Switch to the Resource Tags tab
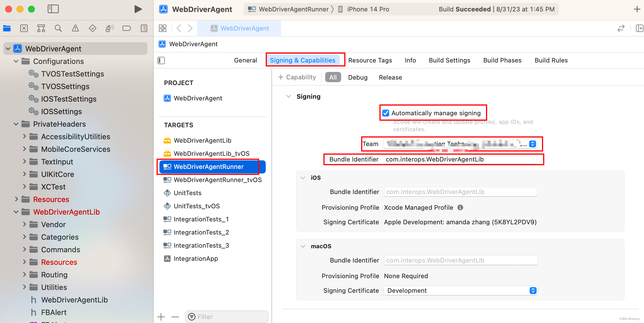 [x=370, y=60]
